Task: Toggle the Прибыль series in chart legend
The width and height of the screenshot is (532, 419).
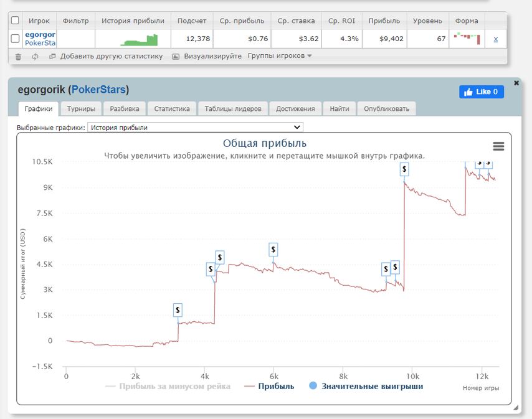Action: (x=270, y=386)
